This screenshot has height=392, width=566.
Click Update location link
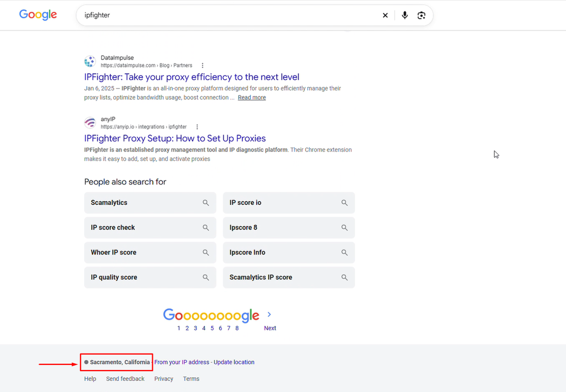(x=234, y=362)
